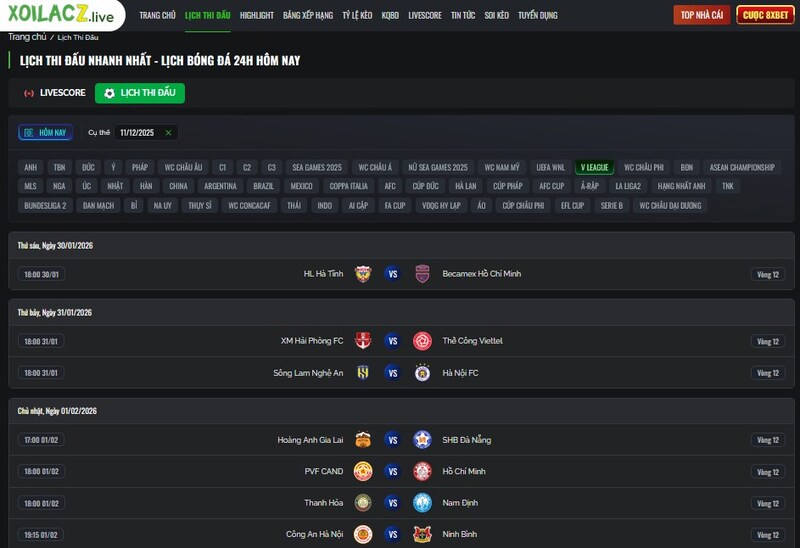Click the Thể Công Viettel club emblem
Image resolution: width=800 pixels, height=548 pixels.
tap(422, 341)
